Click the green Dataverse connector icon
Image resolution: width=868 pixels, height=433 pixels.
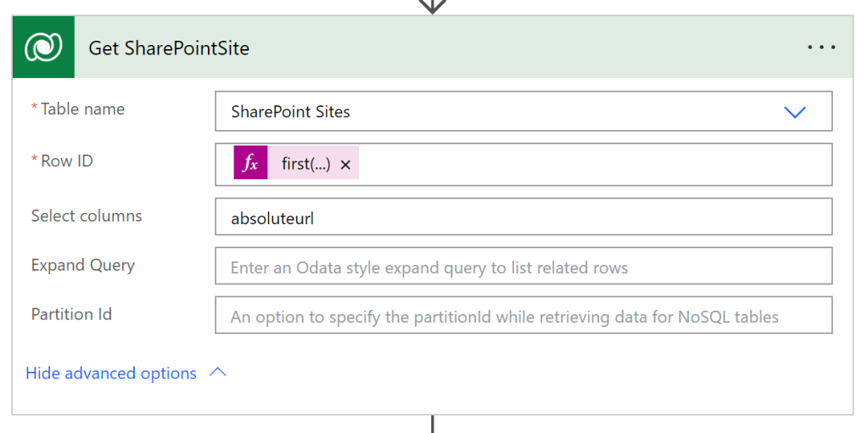pyautogui.click(x=43, y=48)
